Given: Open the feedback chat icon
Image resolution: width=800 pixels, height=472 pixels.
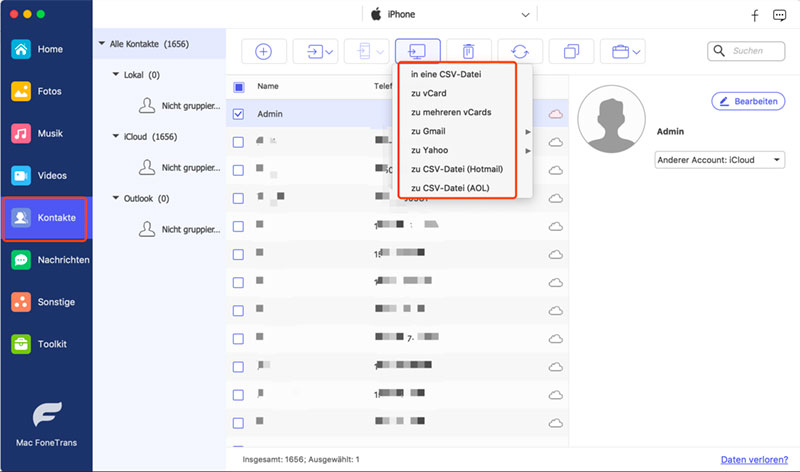Looking at the screenshot, I should click(779, 15).
